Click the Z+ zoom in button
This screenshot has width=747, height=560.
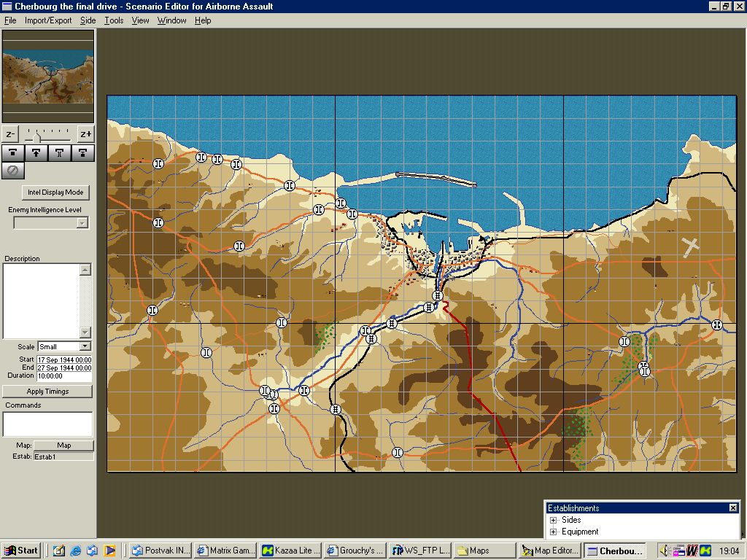click(x=86, y=134)
